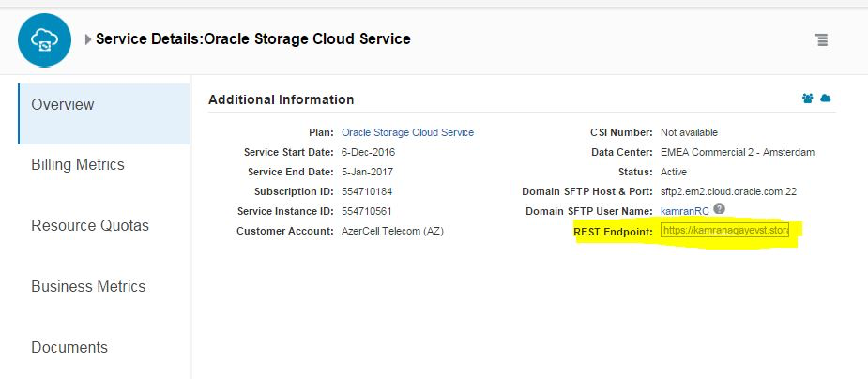This screenshot has width=868, height=379.
Task: Click the Service Instance ID value 554710561
Action: 367,211
